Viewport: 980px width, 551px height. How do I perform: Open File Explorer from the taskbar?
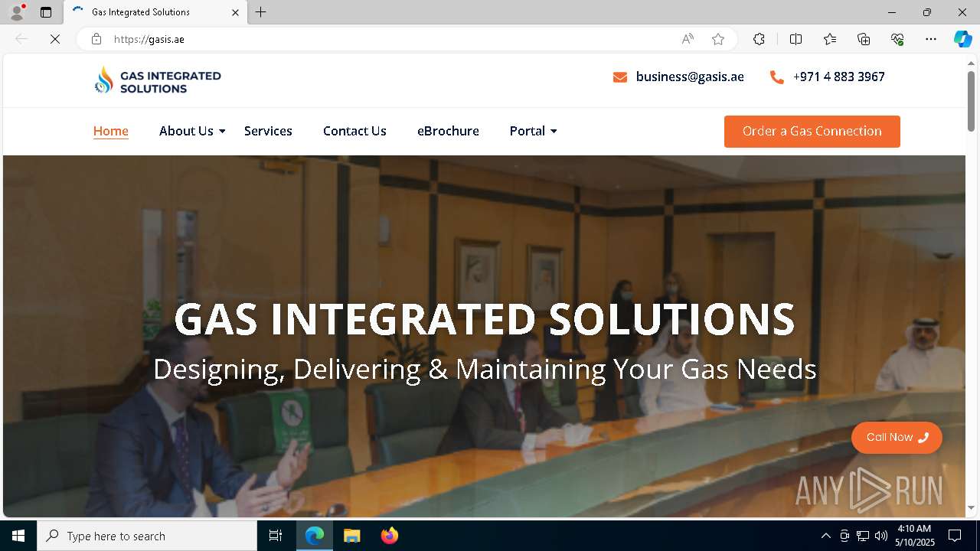(352, 536)
